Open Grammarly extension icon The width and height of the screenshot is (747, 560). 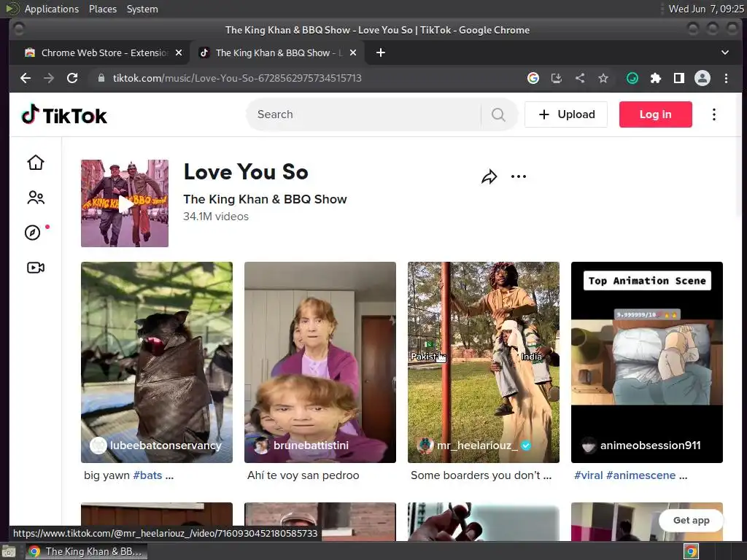point(632,78)
